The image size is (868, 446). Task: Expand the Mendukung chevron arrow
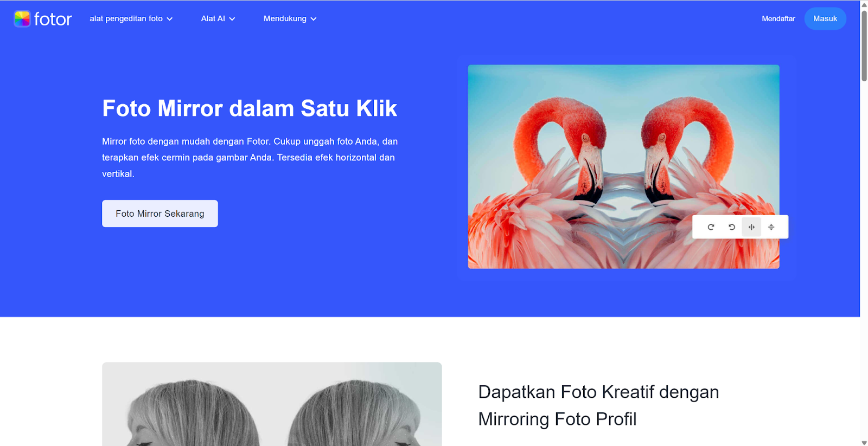314,19
